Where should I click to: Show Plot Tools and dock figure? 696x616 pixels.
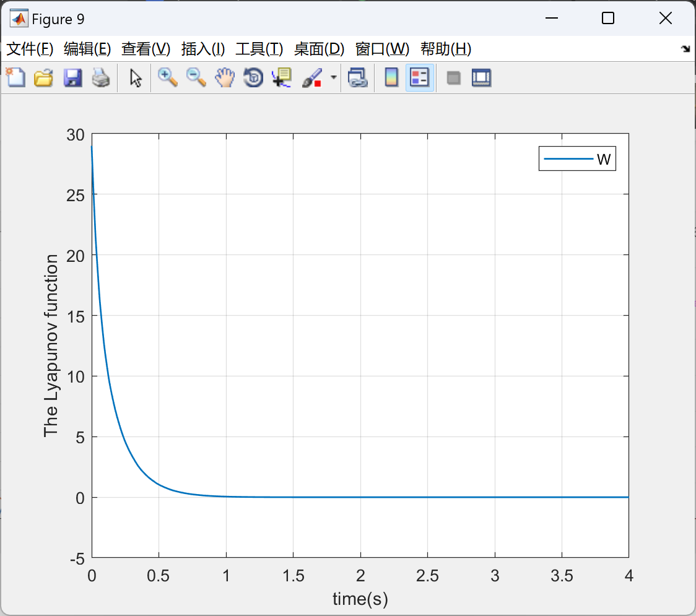coord(482,77)
